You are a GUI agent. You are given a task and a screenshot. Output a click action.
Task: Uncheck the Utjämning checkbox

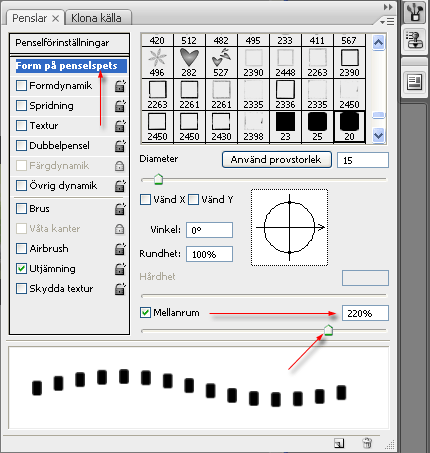[21, 269]
